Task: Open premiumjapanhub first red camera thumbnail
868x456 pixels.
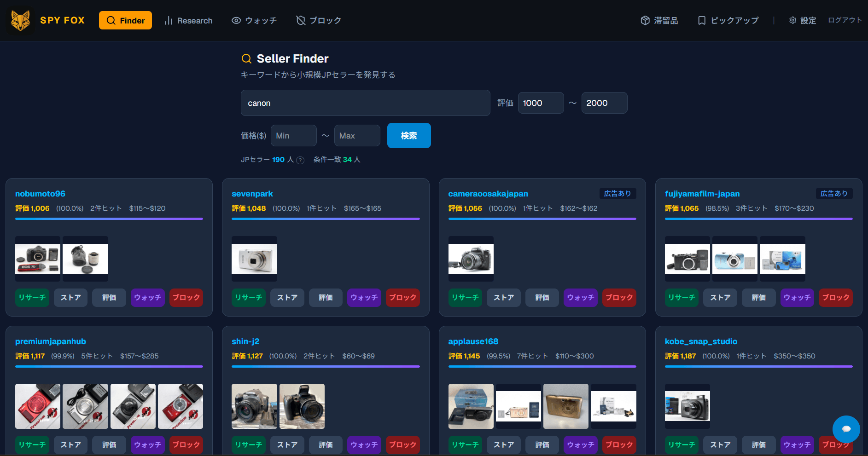Action: pyautogui.click(x=38, y=406)
